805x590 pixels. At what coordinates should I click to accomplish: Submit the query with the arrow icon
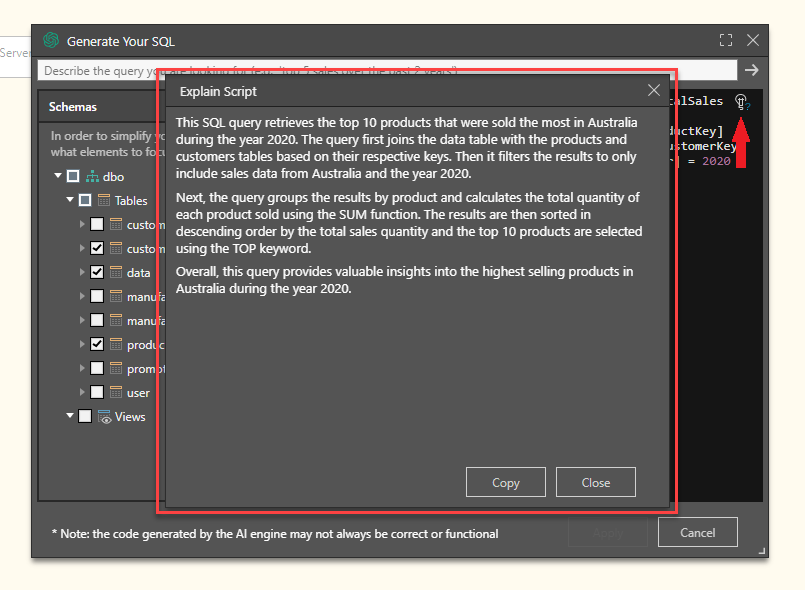tap(752, 70)
